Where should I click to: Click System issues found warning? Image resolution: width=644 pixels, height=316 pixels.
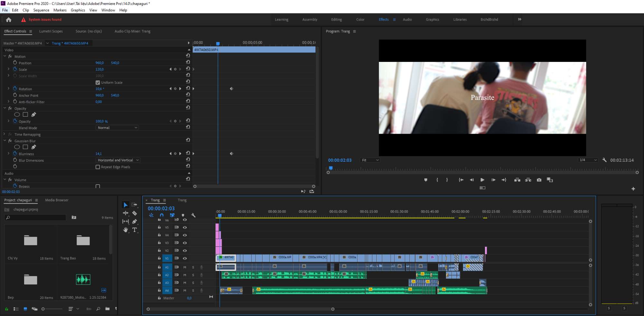pyautogui.click(x=41, y=20)
